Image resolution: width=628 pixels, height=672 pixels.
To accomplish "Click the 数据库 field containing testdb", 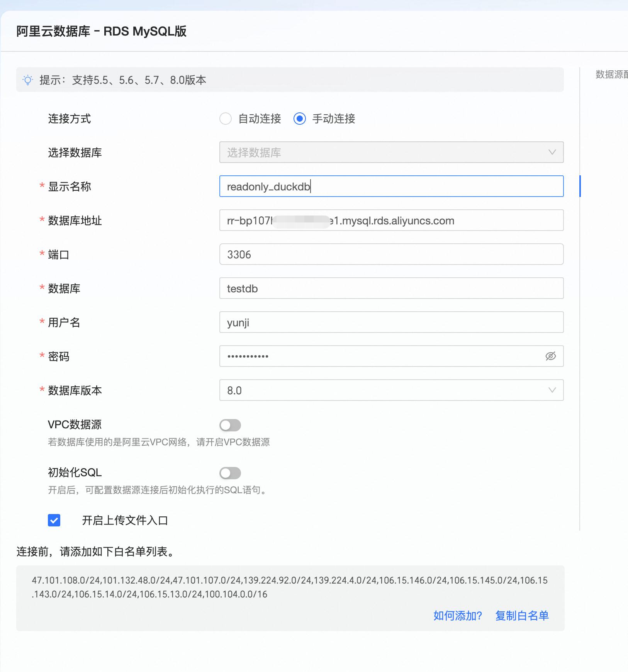I will tap(391, 288).
